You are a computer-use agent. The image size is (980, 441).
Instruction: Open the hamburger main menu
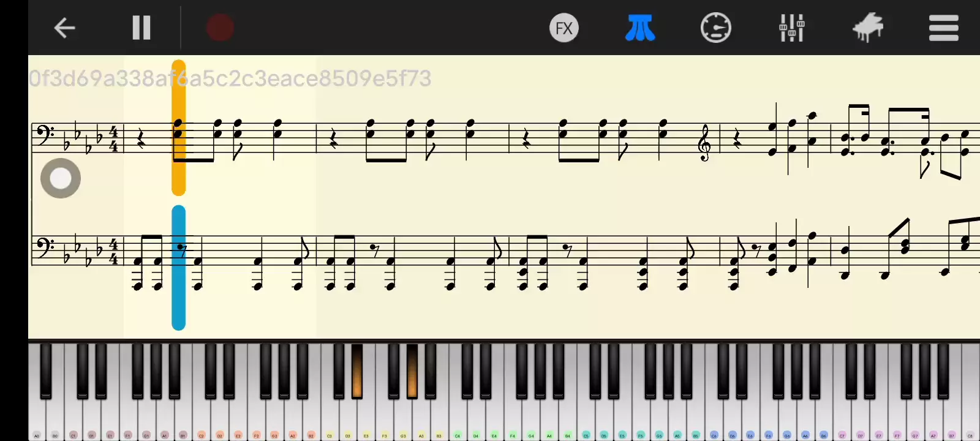(x=944, y=28)
